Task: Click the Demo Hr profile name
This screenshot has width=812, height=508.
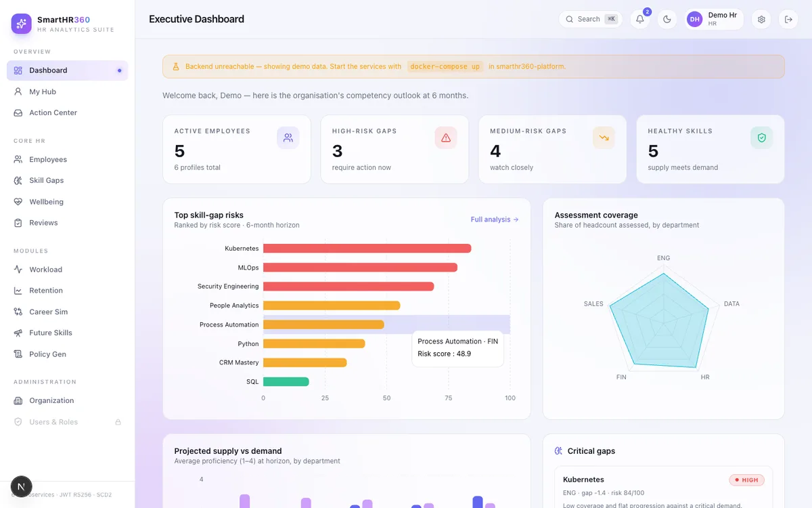Action: [x=723, y=15]
